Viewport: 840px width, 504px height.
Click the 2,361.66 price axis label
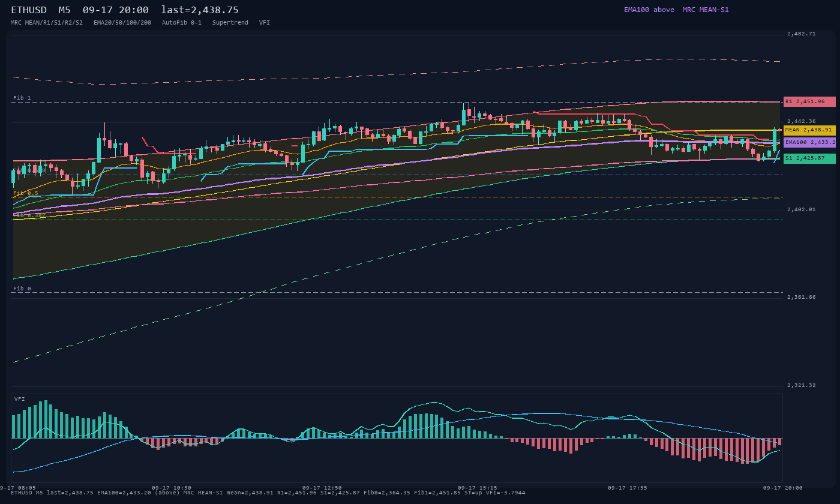point(802,297)
